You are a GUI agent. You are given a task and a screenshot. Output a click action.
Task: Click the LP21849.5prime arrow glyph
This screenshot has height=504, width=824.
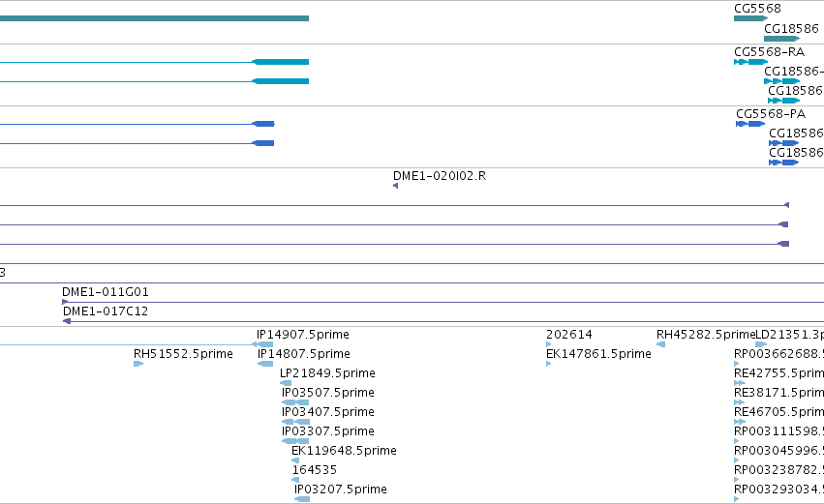(x=286, y=383)
